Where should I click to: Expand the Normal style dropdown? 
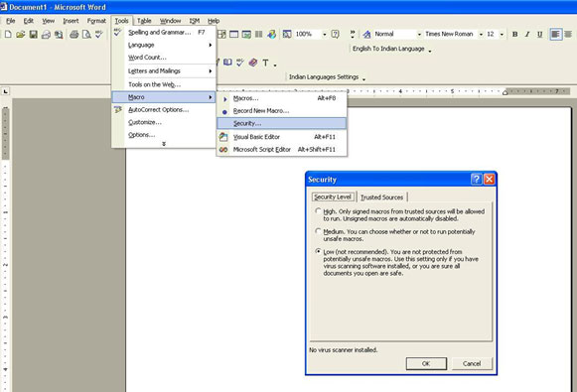tap(419, 34)
